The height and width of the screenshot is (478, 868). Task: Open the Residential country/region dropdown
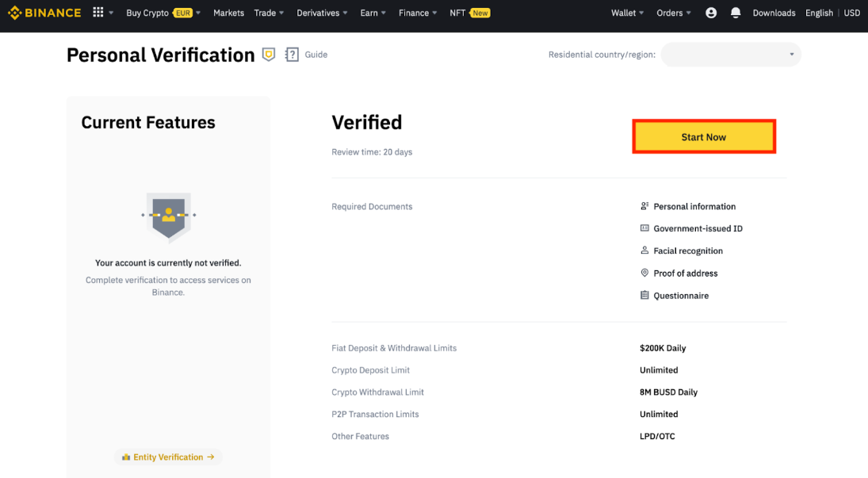(729, 54)
